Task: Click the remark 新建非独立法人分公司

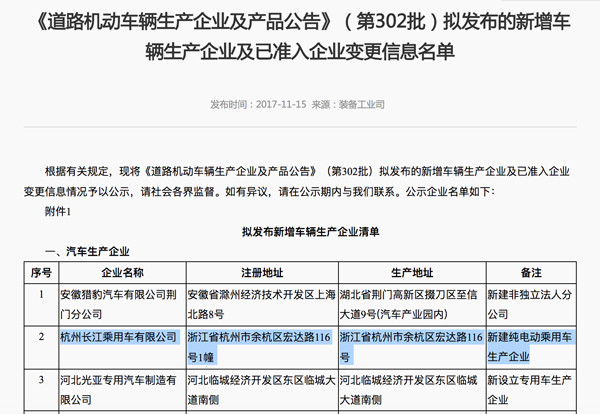Action: pos(530,305)
